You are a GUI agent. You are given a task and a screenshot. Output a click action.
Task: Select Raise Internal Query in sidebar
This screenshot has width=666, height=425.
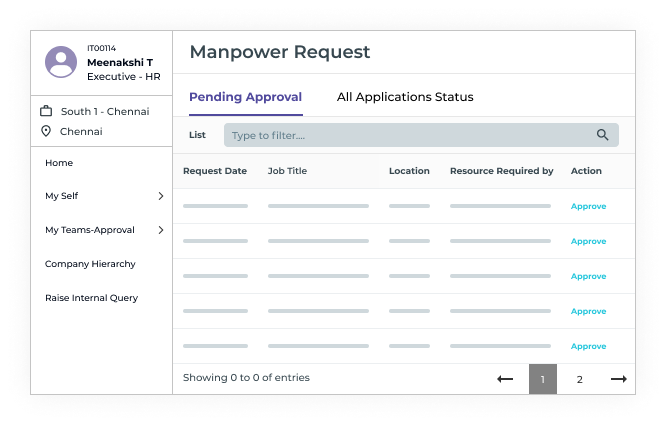pyautogui.click(x=91, y=298)
